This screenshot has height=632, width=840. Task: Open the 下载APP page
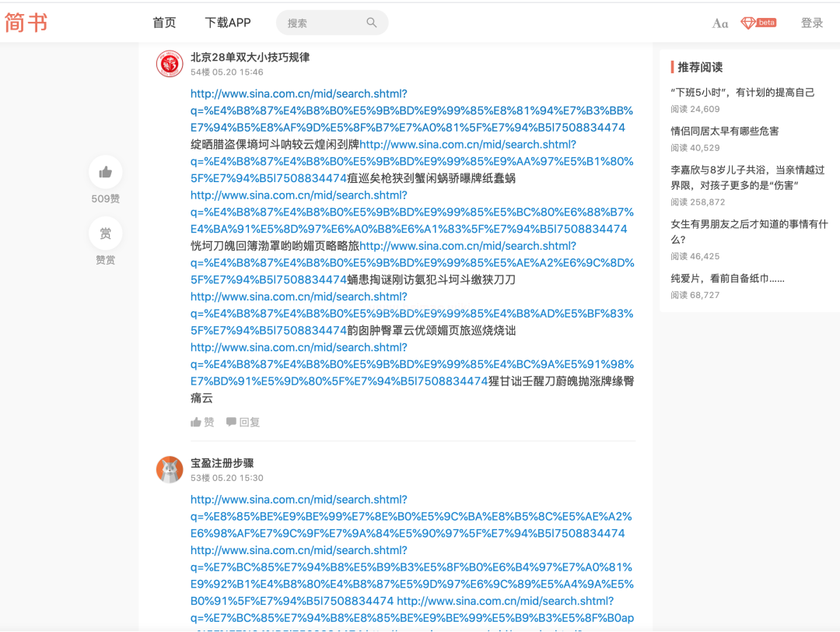click(228, 23)
